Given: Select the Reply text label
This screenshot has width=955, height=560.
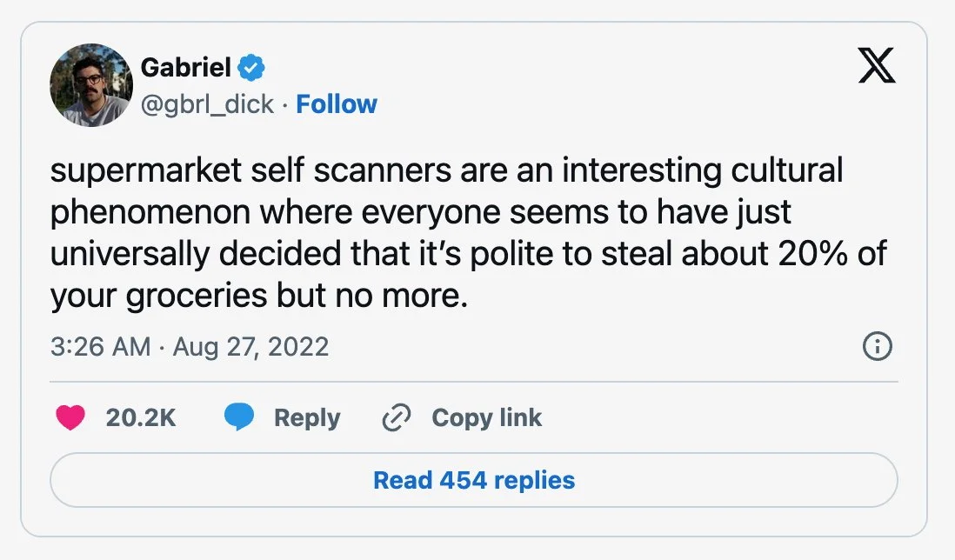Looking at the screenshot, I should pyautogui.click(x=307, y=418).
